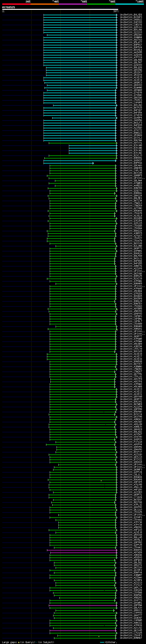Select the UniRef100_A1XEI5 label
146x644 pixels.
[x=131, y=77]
